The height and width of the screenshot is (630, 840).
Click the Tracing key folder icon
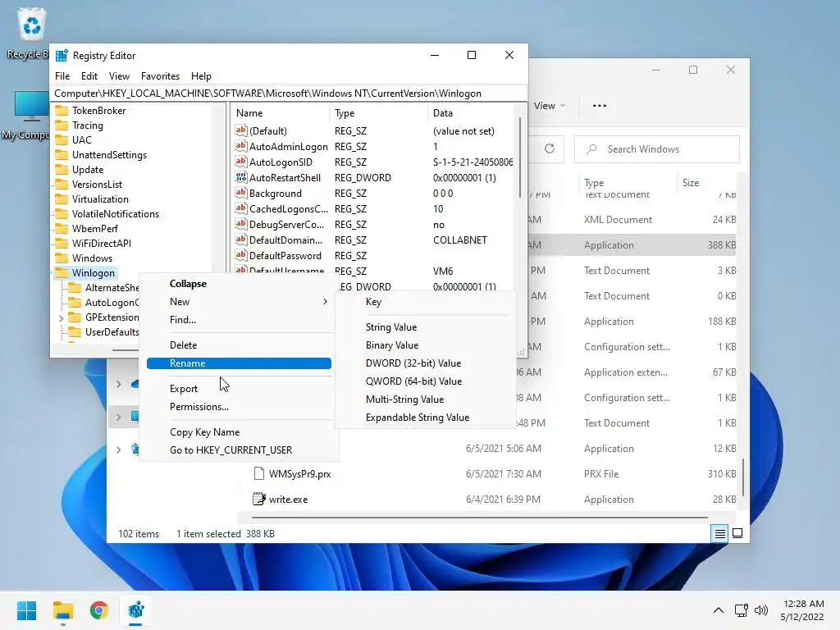(62, 126)
